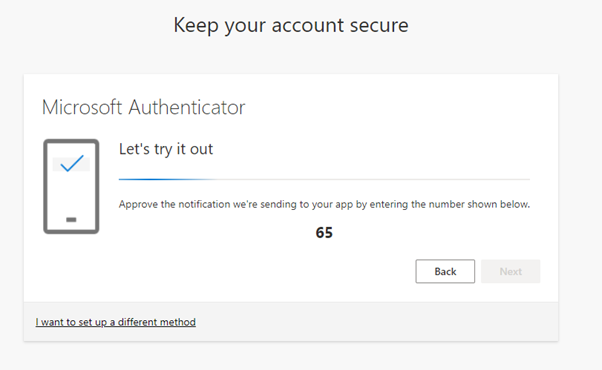Click the blue checkmark on phone graphic
The width and height of the screenshot is (602, 370).
pos(72,163)
